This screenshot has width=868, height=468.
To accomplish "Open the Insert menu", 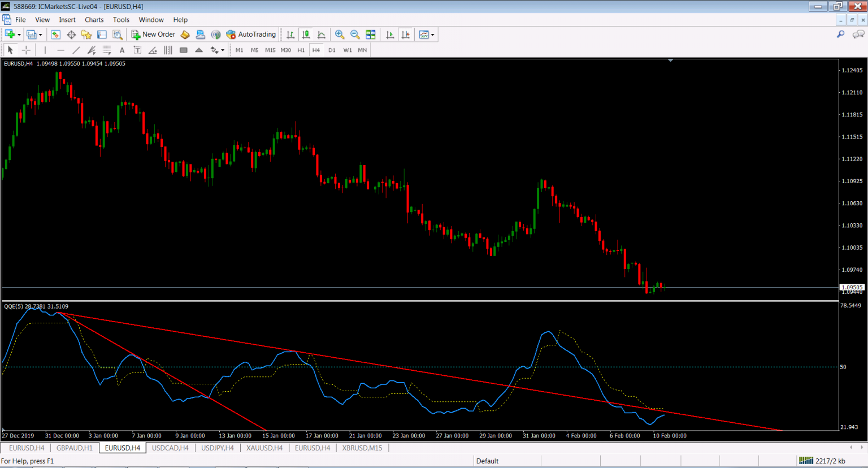I will coord(67,20).
